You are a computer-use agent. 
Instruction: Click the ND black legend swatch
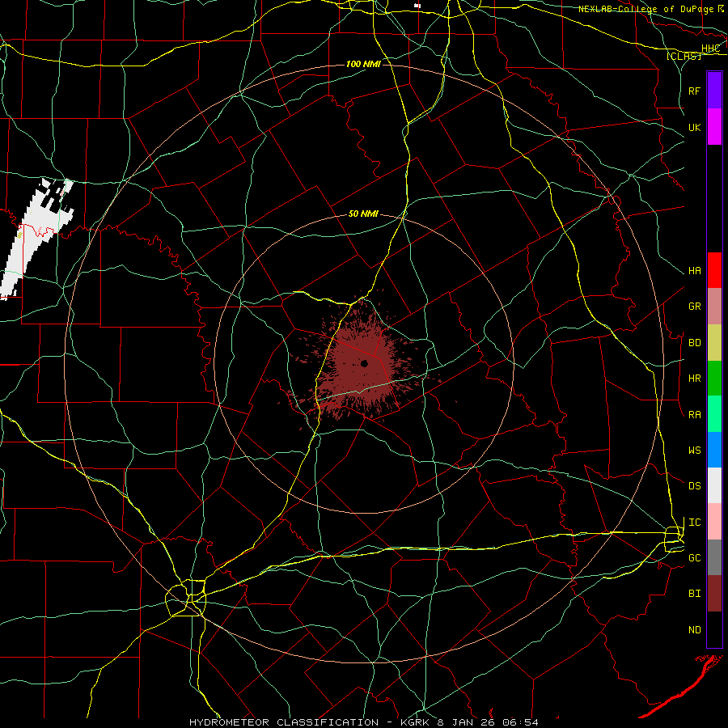[714, 629]
